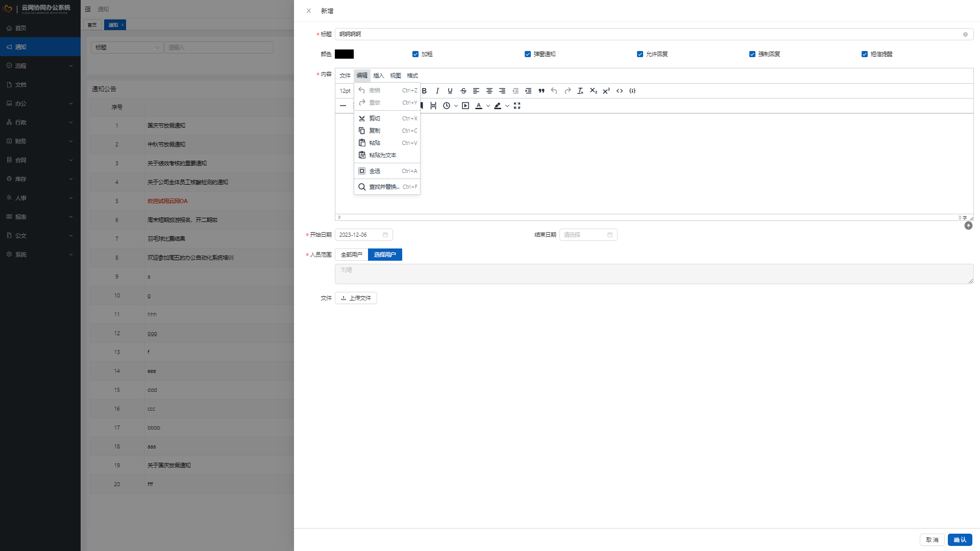Screen dimensions: 980x551
Task: Insert a page break in the editor
Action: (x=433, y=106)
